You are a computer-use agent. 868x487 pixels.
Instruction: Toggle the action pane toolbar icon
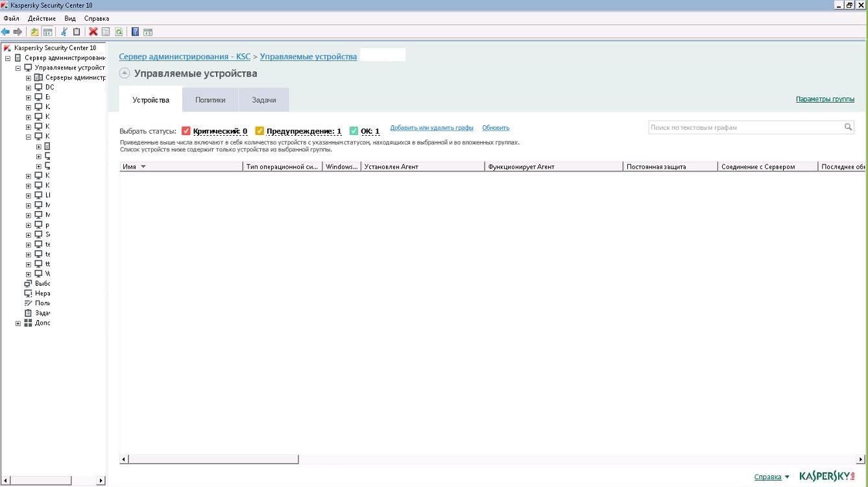(x=148, y=31)
